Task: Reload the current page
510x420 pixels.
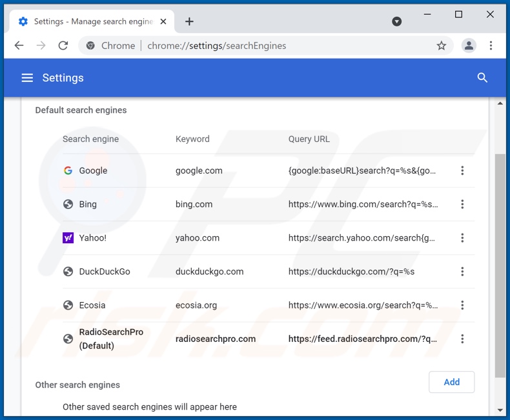Action: coord(63,46)
